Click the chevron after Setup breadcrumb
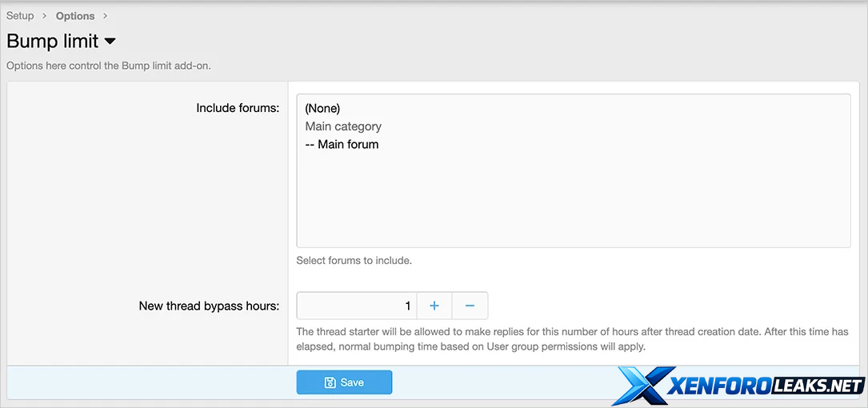 click(x=45, y=16)
